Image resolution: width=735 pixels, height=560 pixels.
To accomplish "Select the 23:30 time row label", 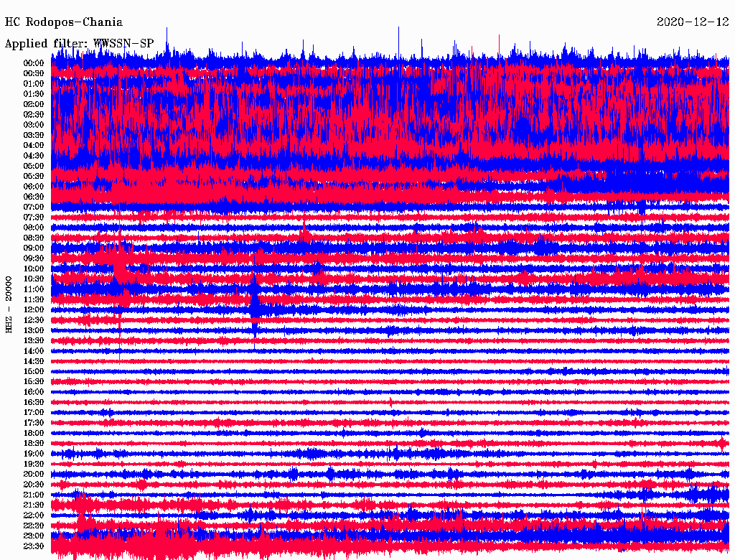I will (34, 546).
